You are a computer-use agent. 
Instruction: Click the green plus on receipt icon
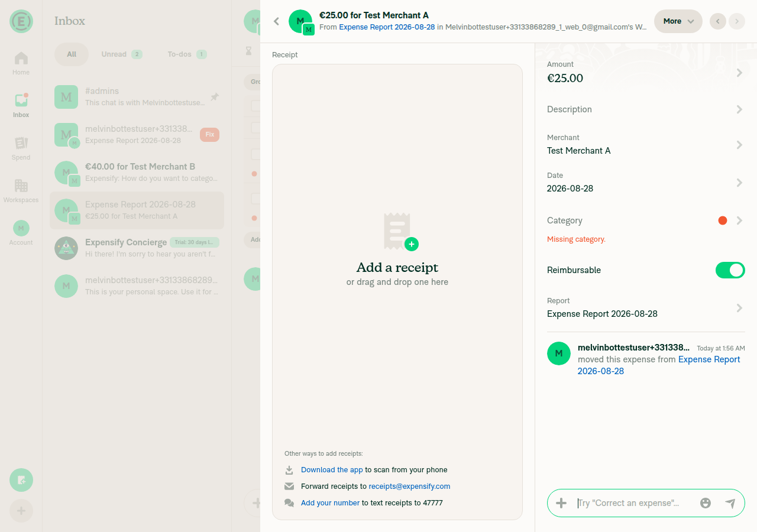tap(412, 244)
